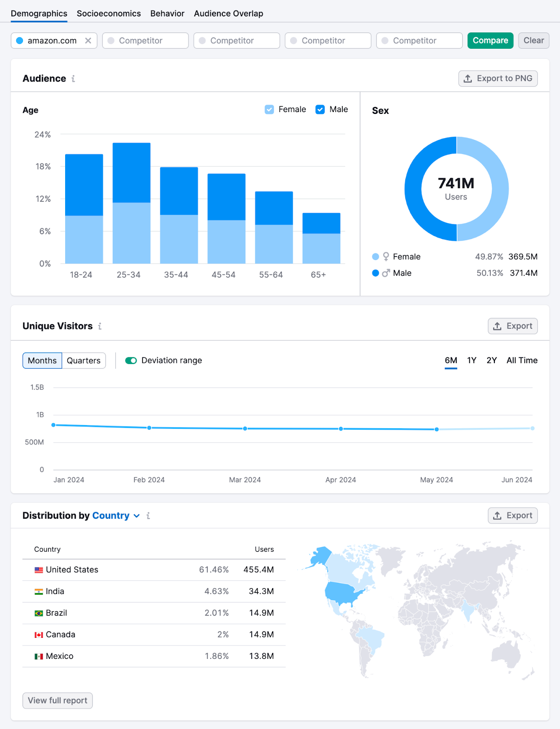The width and height of the screenshot is (560, 729).
Task: Click the United States on the map
Action: 342,593
